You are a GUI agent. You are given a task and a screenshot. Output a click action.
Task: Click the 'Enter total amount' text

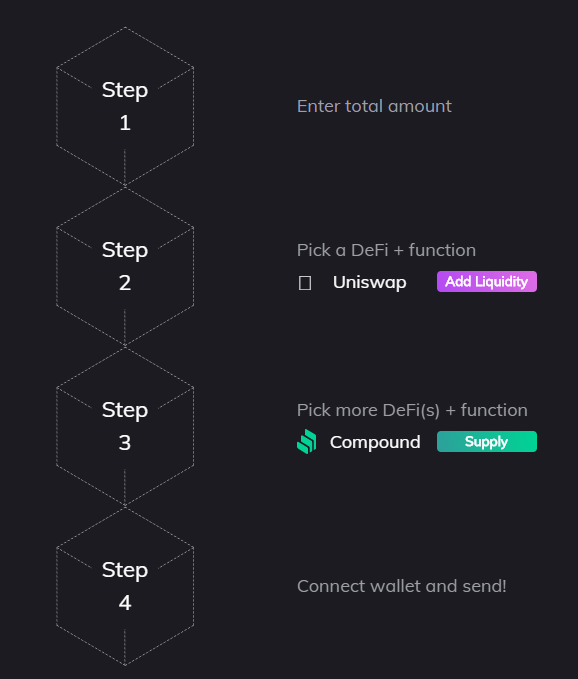[x=374, y=106]
